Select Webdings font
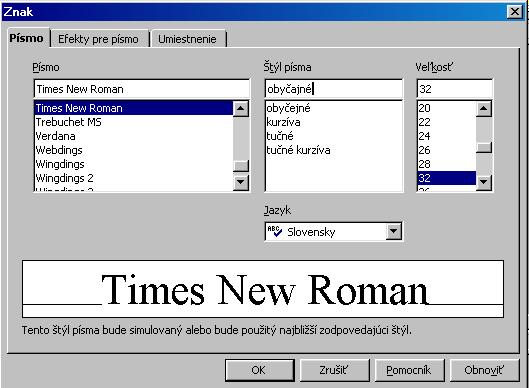 click(x=134, y=150)
